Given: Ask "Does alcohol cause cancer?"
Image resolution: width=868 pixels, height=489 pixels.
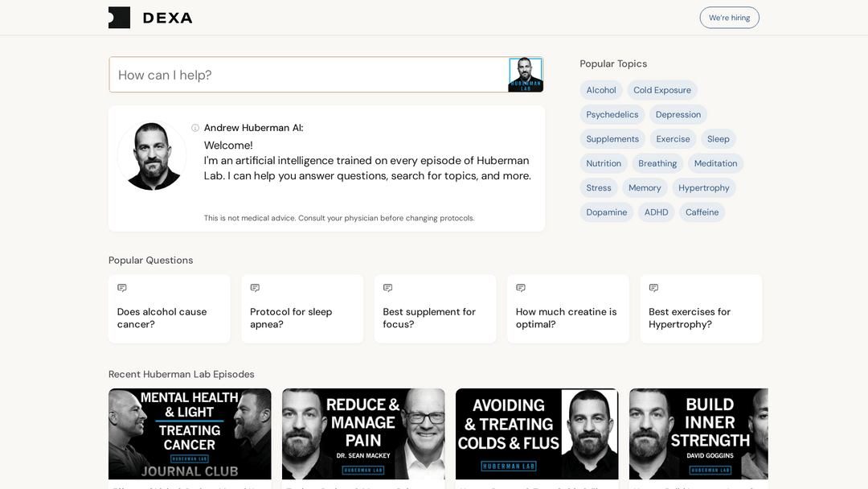Looking at the screenshot, I should (x=170, y=309).
